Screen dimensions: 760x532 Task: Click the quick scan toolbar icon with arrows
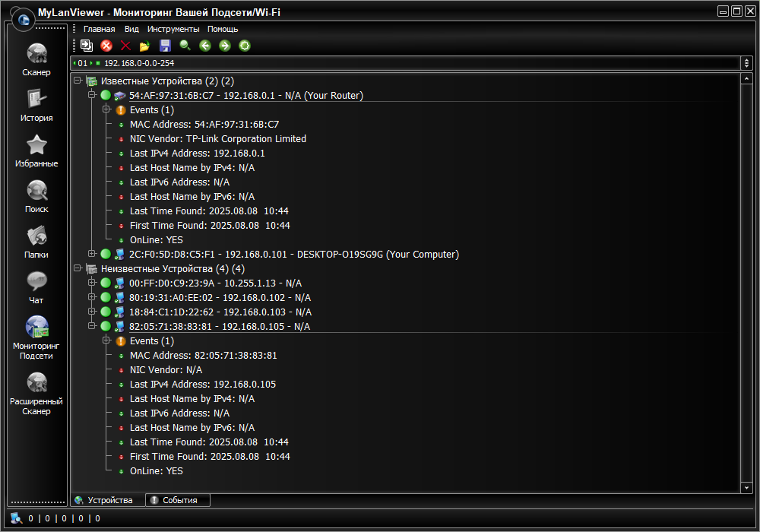(87, 46)
